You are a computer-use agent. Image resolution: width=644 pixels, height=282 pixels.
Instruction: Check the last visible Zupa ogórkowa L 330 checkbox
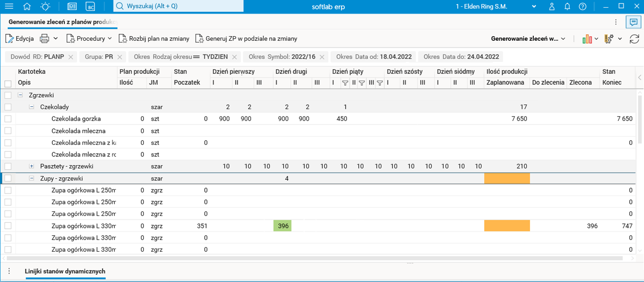tap(8, 249)
